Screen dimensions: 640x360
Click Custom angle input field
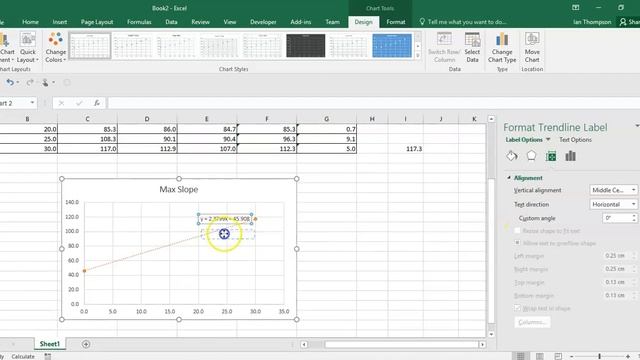617,218
